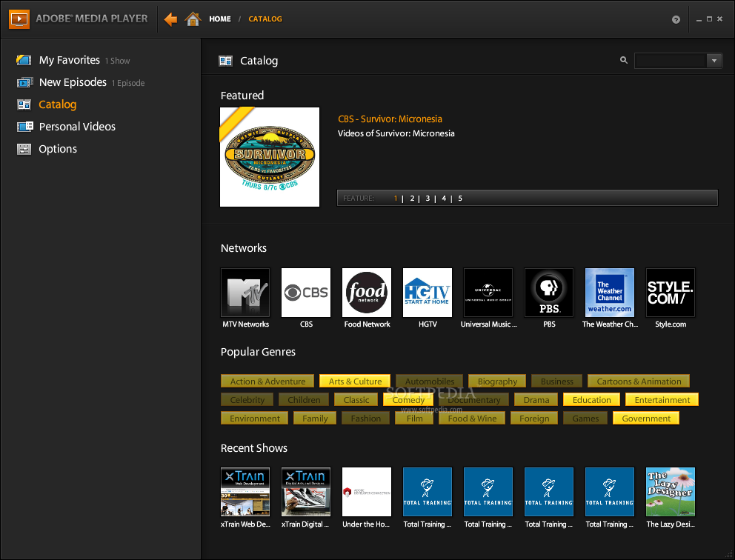Click the Home house icon

pos(193,19)
